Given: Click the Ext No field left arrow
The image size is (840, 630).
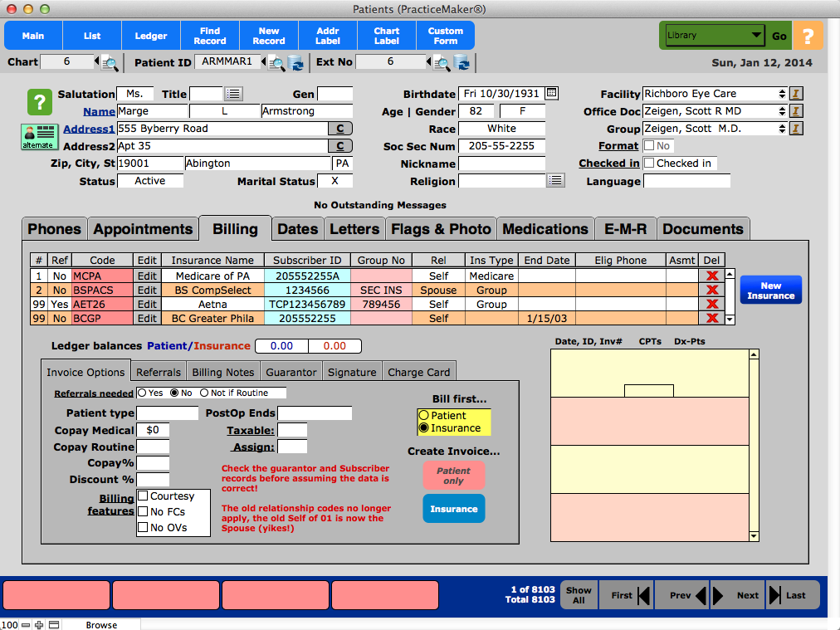Looking at the screenshot, I should click(x=428, y=61).
